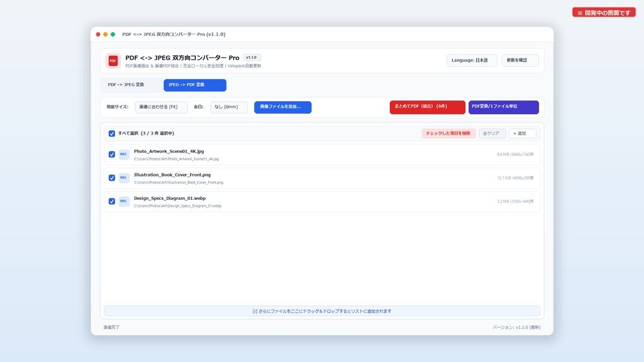Click the + 追加 button
Viewport: 644px width, 362px height.
523,133
